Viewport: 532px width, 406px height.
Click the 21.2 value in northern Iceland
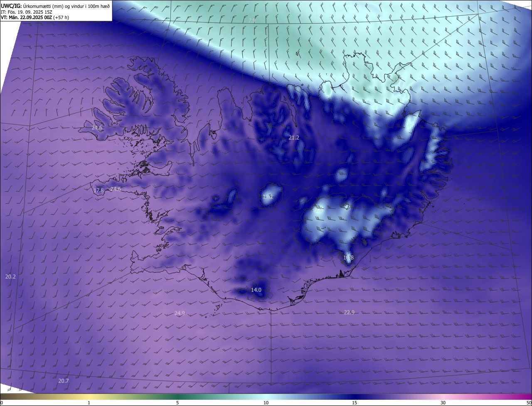point(294,137)
